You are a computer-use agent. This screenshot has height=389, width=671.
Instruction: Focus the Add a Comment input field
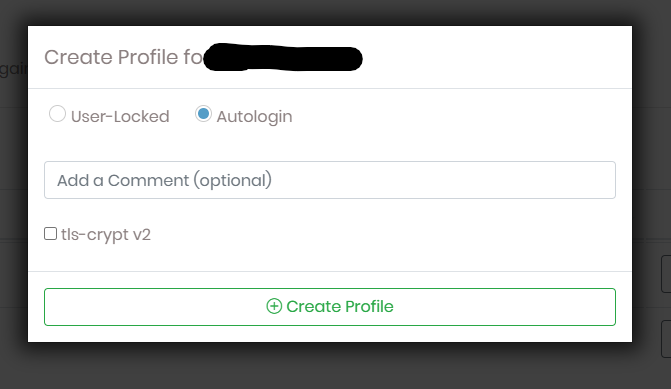pos(330,180)
